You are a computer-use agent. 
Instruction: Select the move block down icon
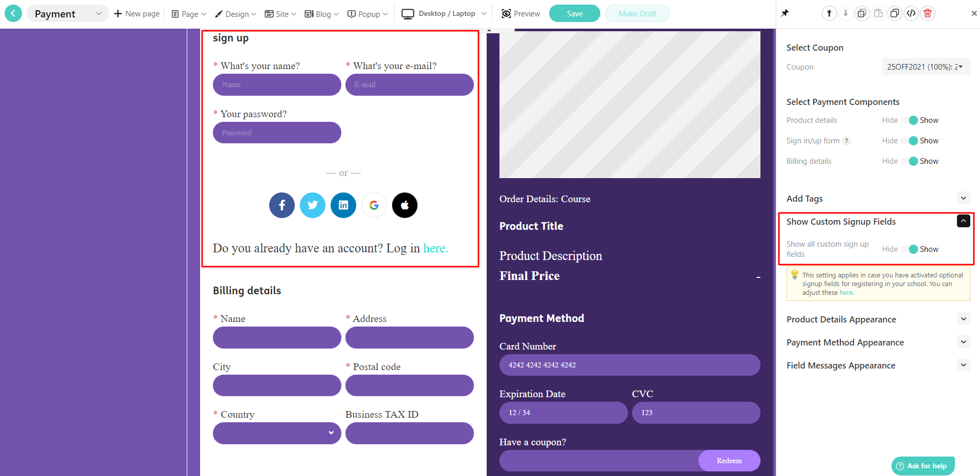tap(845, 13)
